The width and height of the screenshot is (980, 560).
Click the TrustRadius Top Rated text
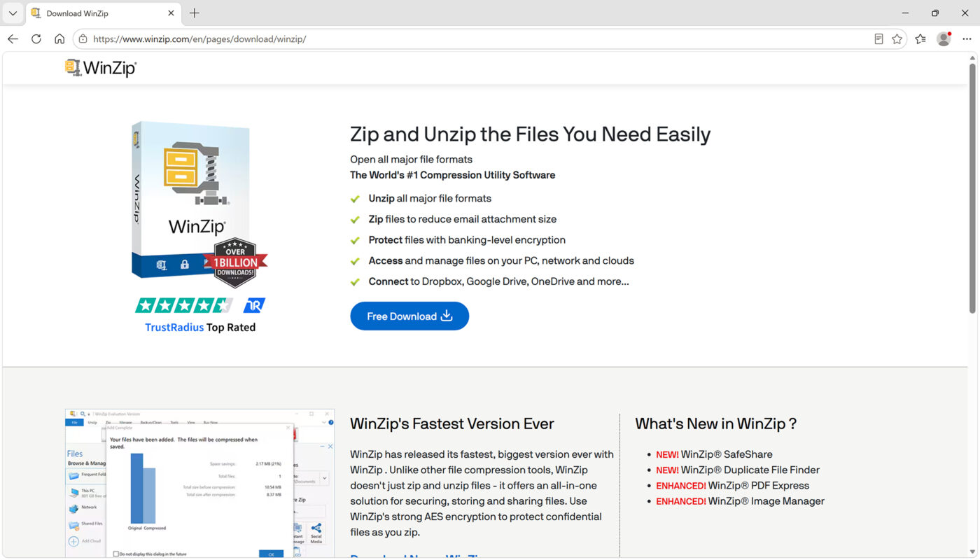click(x=200, y=328)
